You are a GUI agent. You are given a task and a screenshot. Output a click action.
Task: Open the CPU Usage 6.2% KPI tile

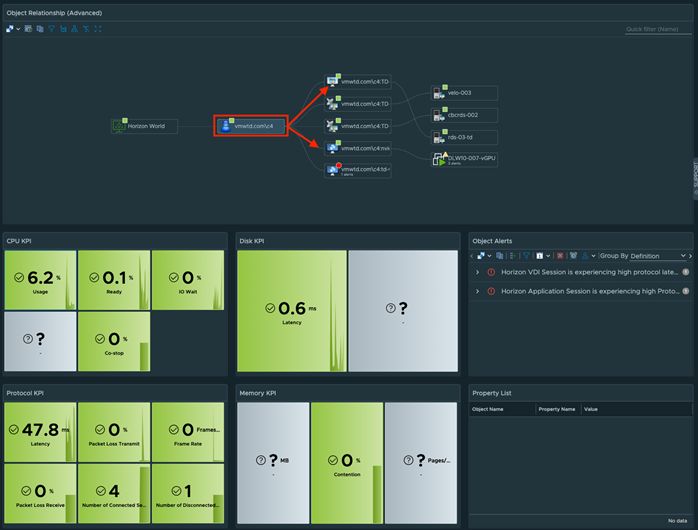point(40,280)
